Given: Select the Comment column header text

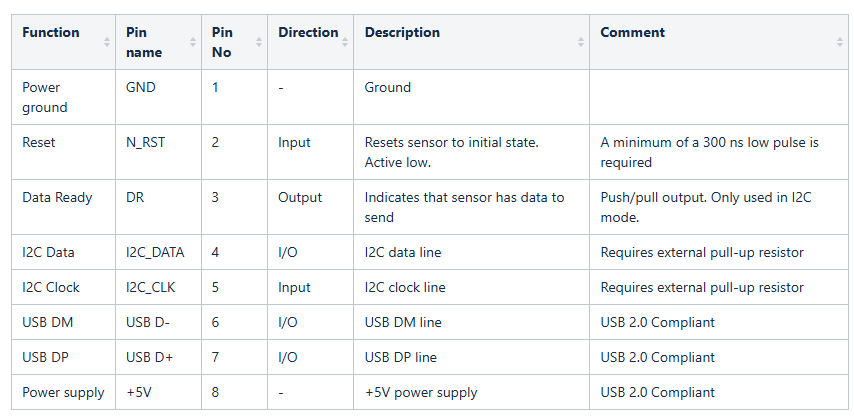Looking at the screenshot, I should [633, 32].
